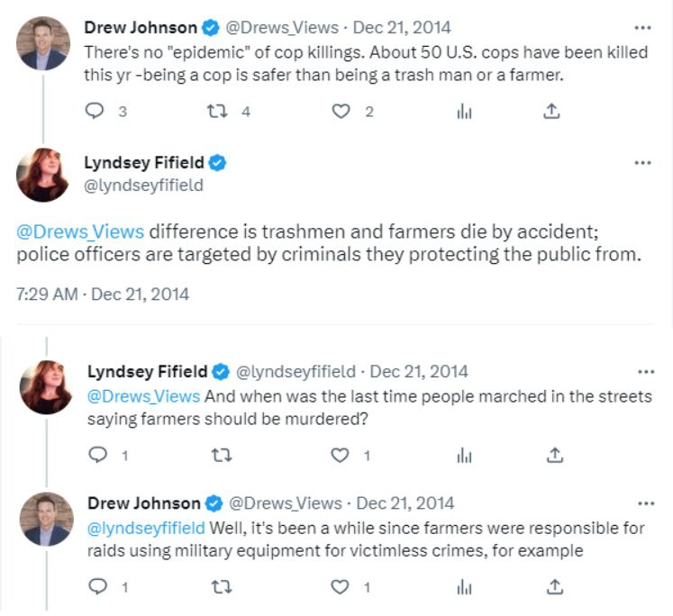Like Drew Johnson's tweet about cop killings
Screen dimensions: 673x616
(x=341, y=112)
